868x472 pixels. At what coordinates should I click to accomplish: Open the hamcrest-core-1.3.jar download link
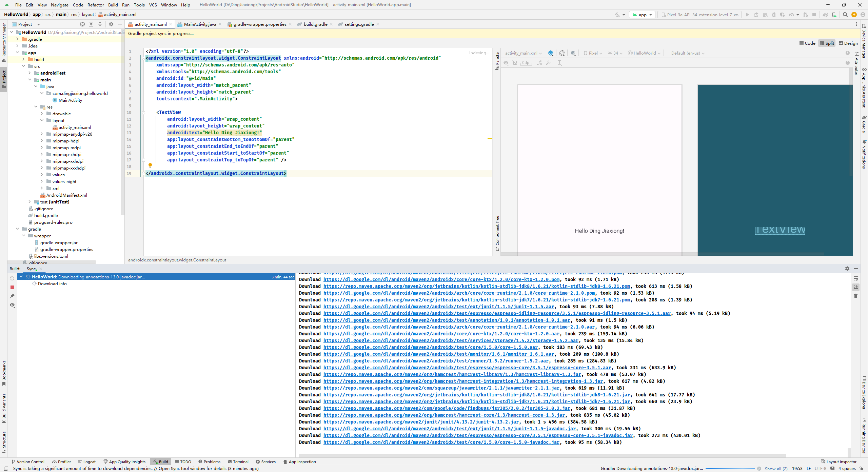[x=444, y=415]
